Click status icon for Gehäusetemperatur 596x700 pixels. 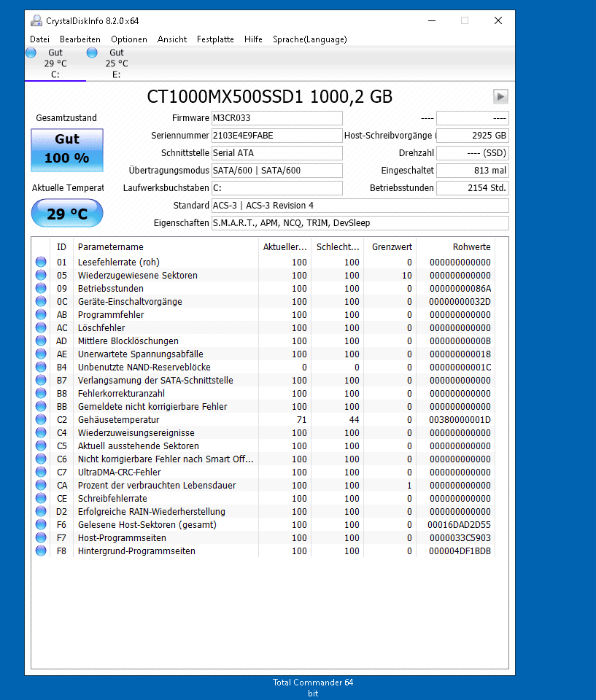pyautogui.click(x=41, y=420)
